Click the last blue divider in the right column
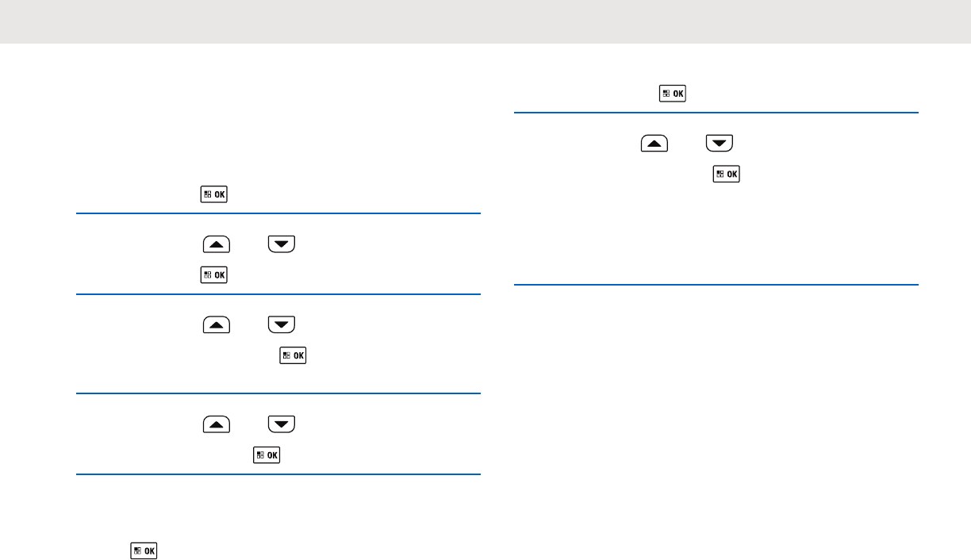971x560 pixels. 716,285
